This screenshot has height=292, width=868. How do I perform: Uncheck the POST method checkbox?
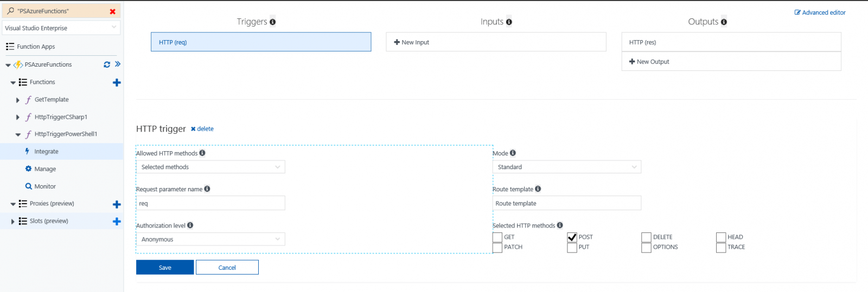(x=572, y=237)
